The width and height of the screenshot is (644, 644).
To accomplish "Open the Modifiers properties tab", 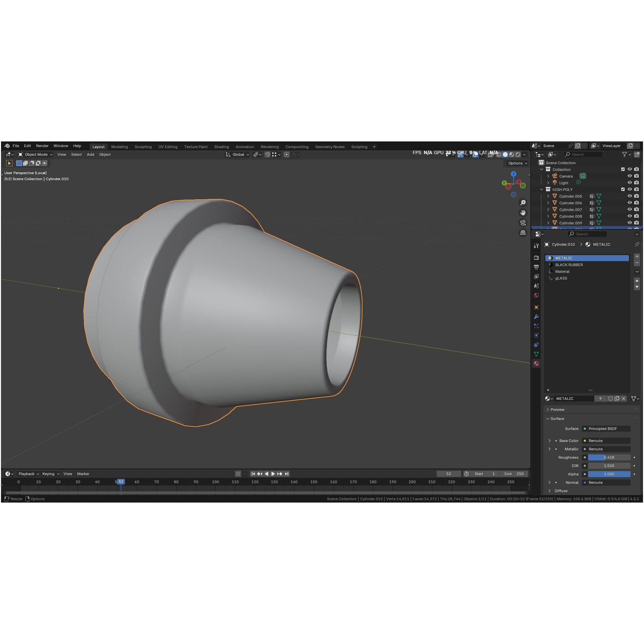I will (x=536, y=317).
